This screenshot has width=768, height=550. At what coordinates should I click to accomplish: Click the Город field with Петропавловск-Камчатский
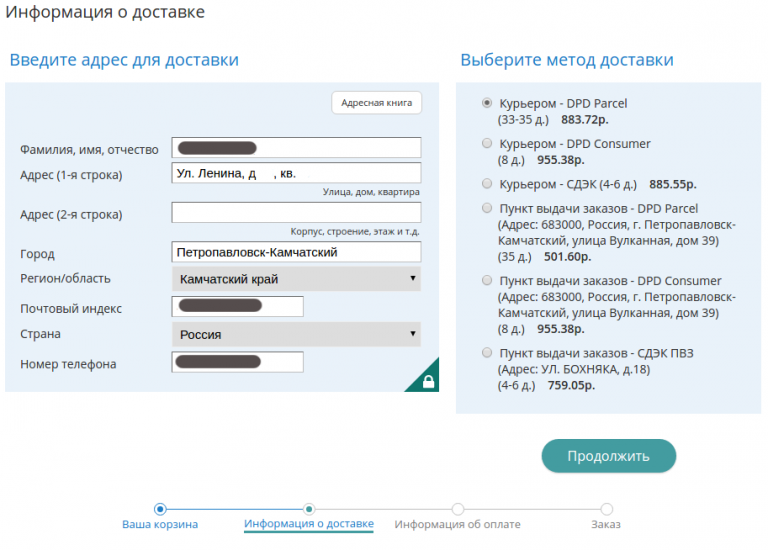pyautogui.click(x=296, y=252)
